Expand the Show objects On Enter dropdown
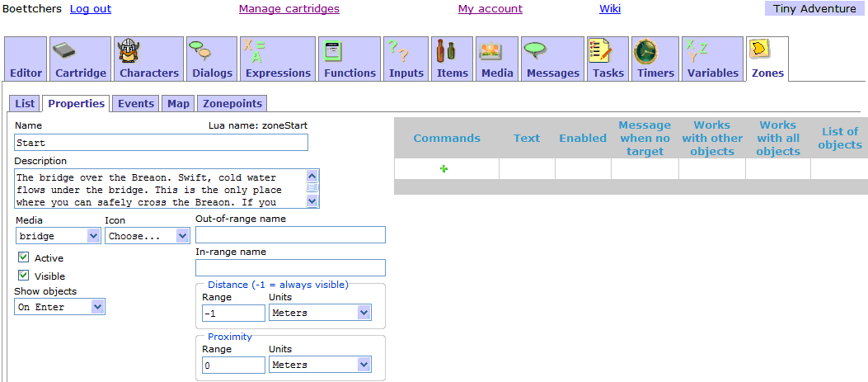This screenshot has width=868, height=382. (59, 307)
